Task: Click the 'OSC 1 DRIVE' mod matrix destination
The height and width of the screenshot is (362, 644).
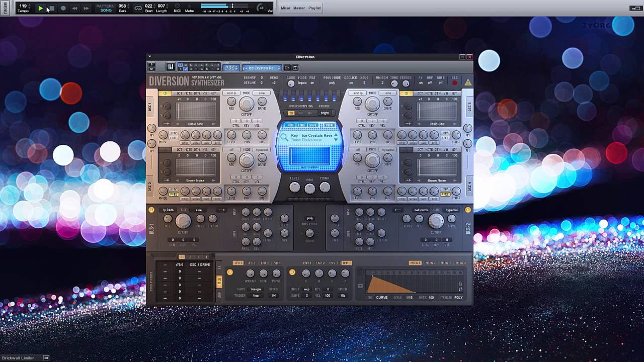Action: 199,264
